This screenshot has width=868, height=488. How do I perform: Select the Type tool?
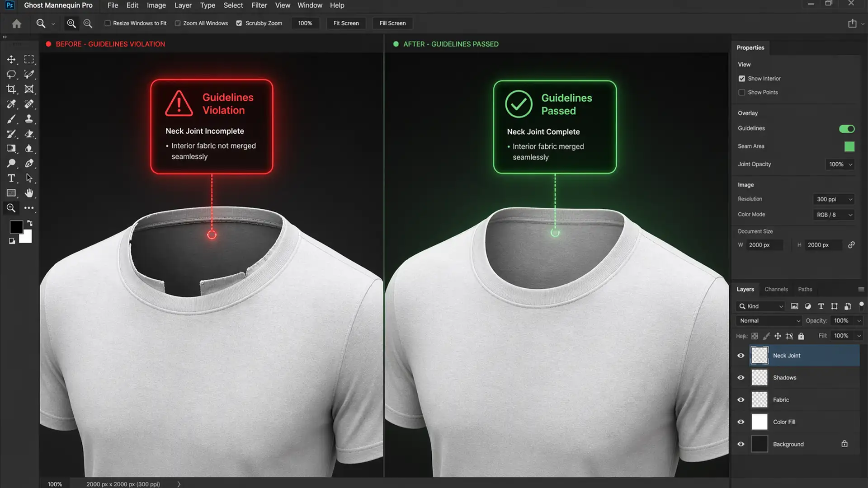11,178
